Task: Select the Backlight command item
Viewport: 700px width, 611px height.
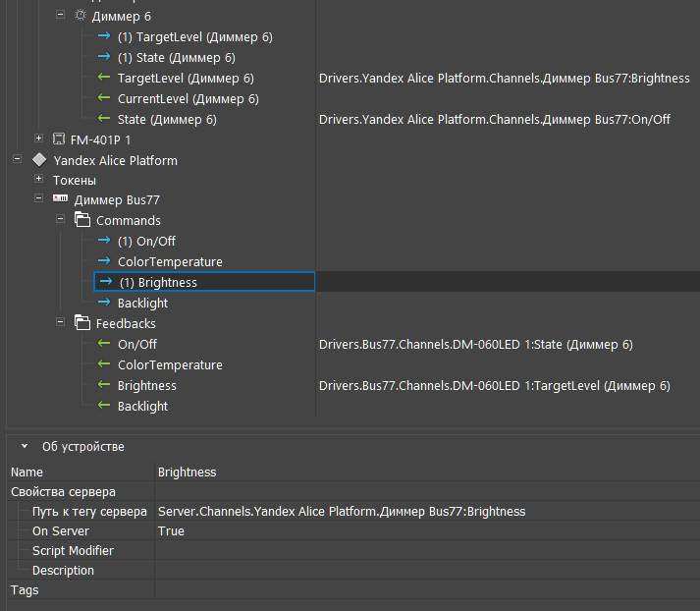Action: [x=142, y=304]
